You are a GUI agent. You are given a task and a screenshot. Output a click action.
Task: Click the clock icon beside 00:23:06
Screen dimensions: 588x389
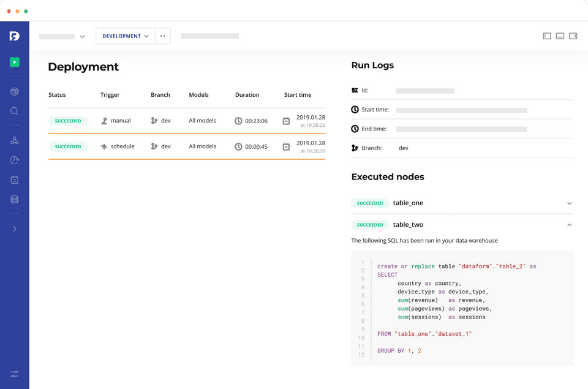pyautogui.click(x=238, y=121)
